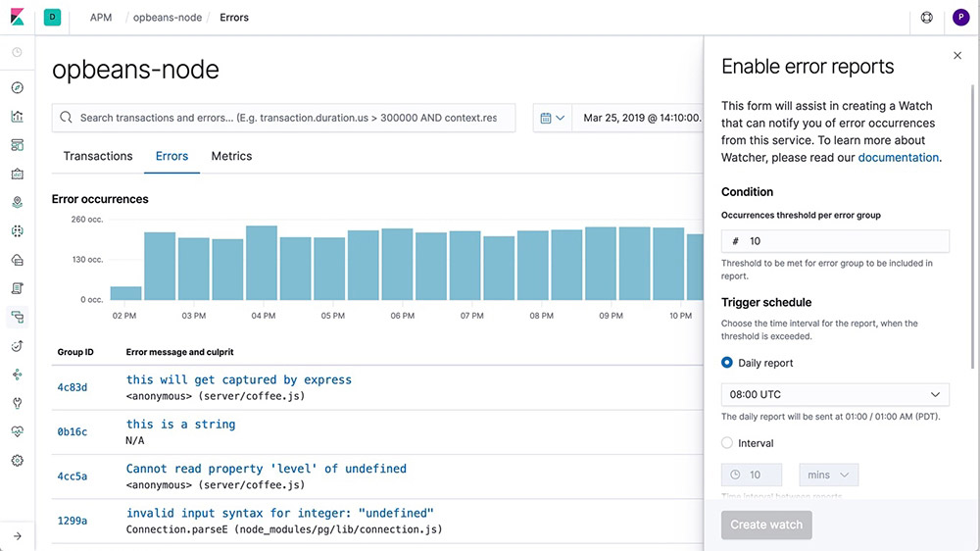Open Maps icon in sidebar
The width and height of the screenshot is (980, 551).
click(17, 203)
